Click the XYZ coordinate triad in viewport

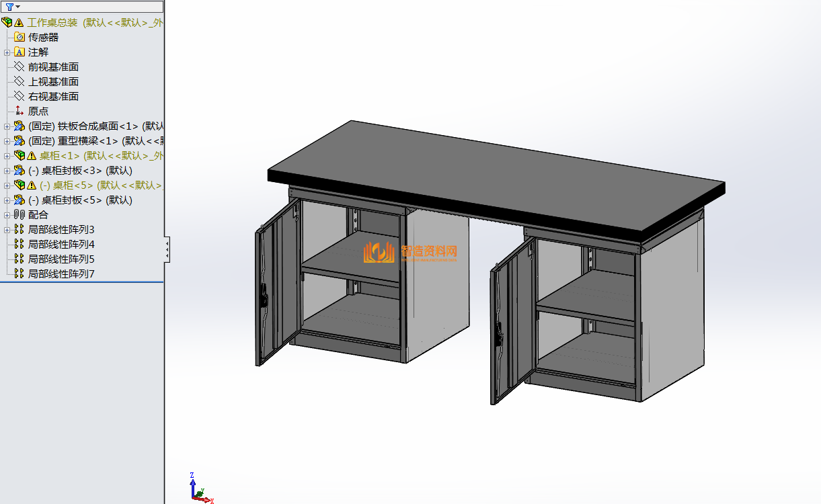click(198, 490)
